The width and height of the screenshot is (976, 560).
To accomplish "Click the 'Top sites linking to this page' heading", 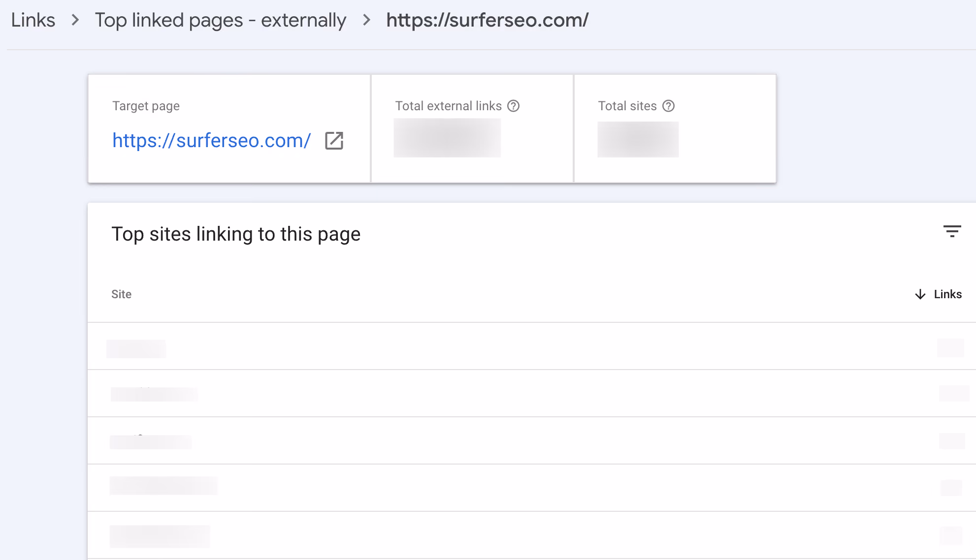I will click(x=236, y=234).
